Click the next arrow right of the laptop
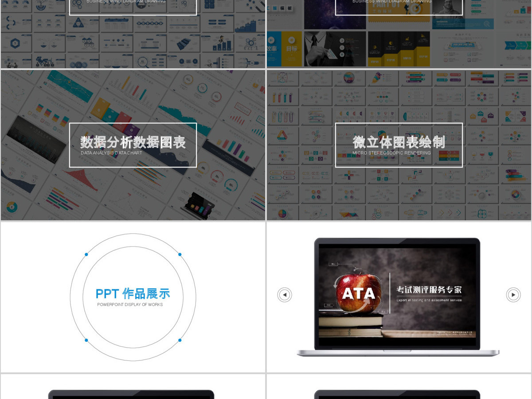Image resolution: width=532 pixels, height=399 pixels. 513,295
